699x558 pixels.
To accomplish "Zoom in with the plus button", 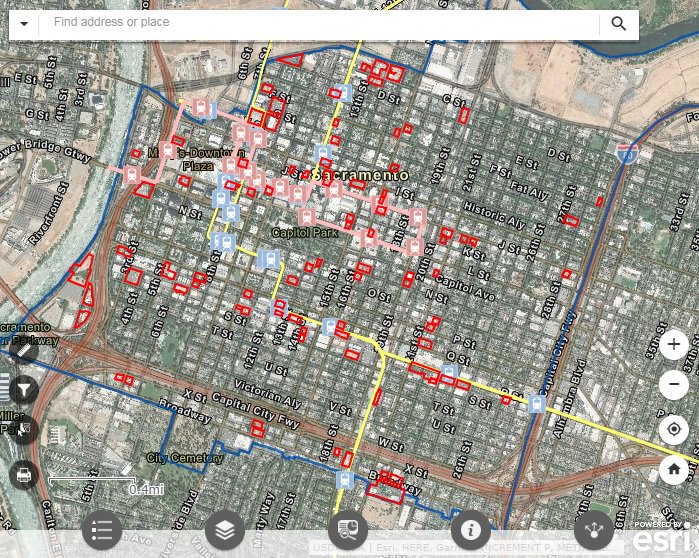I will 674,344.
